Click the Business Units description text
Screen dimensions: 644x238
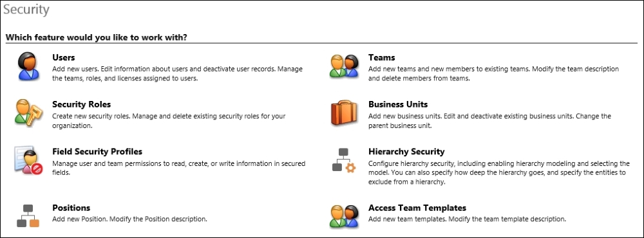pos(489,121)
